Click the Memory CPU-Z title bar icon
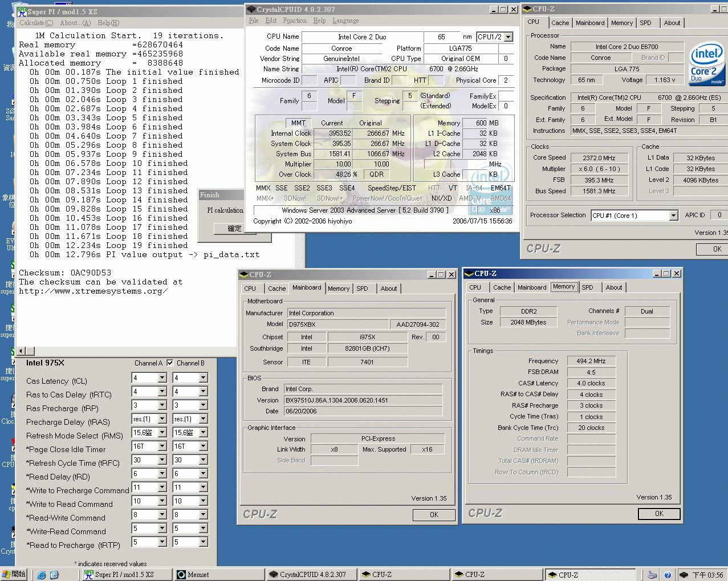Viewport: 728px width, 581px height. (x=470, y=274)
